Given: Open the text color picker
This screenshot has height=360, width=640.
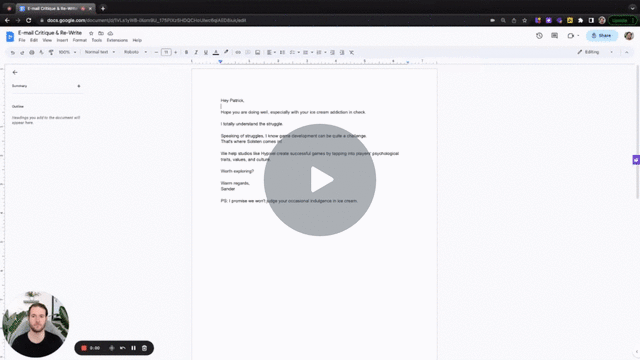Looking at the screenshot, I should (216, 52).
